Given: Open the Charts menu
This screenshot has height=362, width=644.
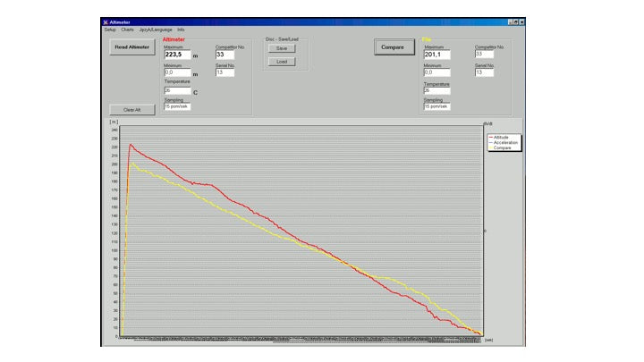Looking at the screenshot, I should coord(128,29).
